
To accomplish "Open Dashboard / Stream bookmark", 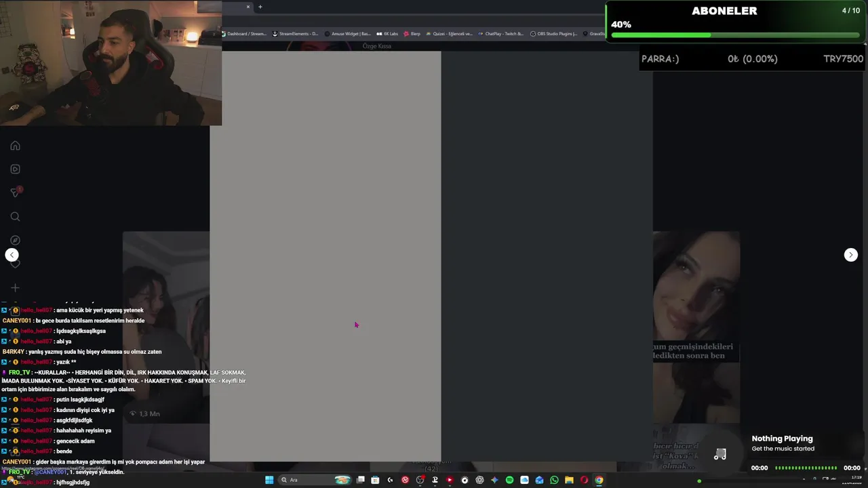I will 243,34.
